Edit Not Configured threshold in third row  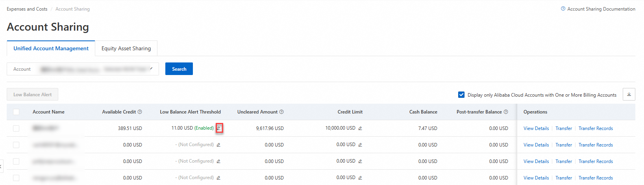[218, 161]
